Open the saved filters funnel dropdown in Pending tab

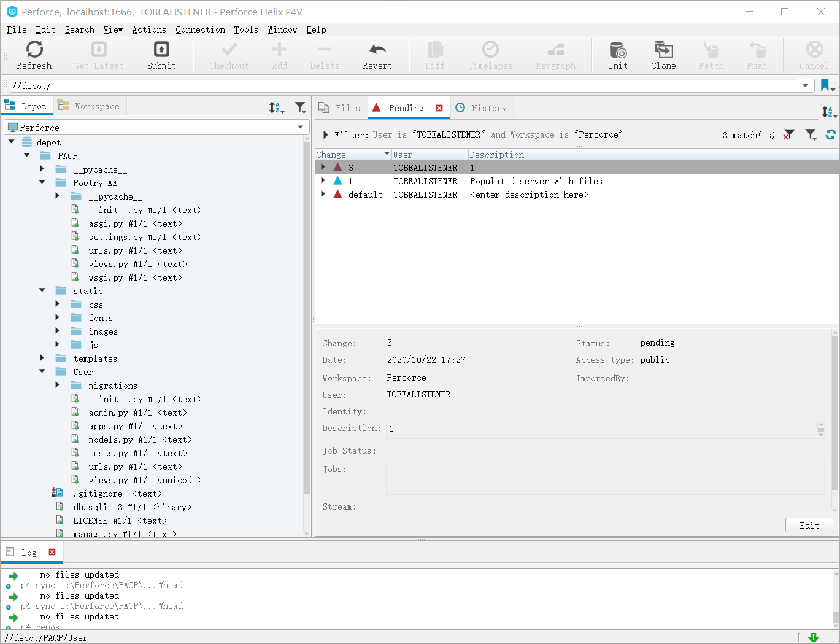(x=811, y=134)
